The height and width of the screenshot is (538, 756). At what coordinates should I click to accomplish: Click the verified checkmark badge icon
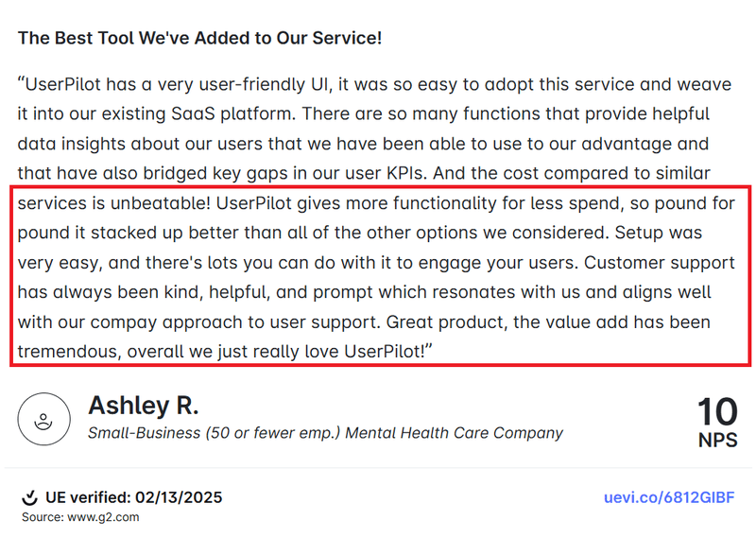point(30,497)
